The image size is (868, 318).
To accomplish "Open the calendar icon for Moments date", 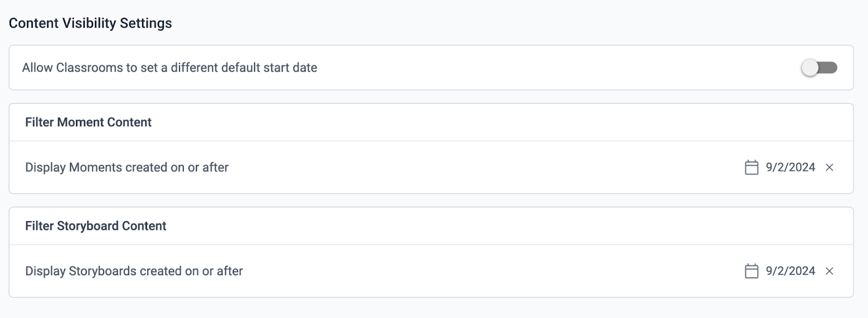I will pyautogui.click(x=751, y=167).
